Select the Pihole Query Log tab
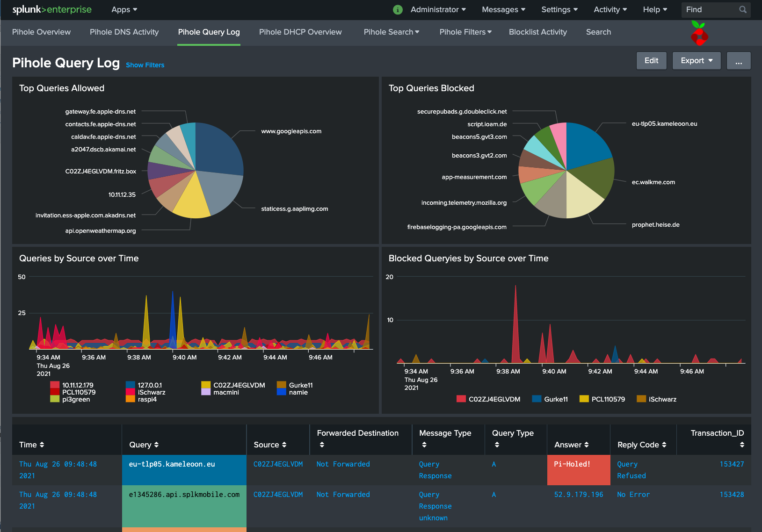The width and height of the screenshot is (762, 532). (209, 32)
